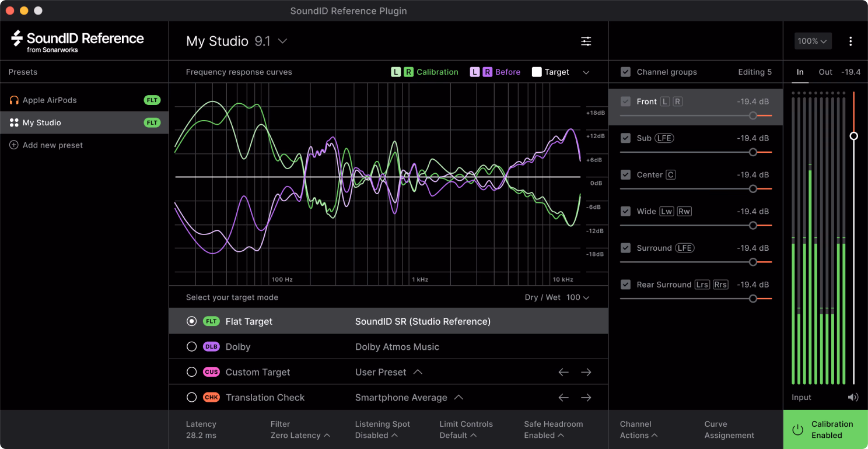
Task: Toggle the purple R Before curve badge
Action: pyautogui.click(x=487, y=72)
